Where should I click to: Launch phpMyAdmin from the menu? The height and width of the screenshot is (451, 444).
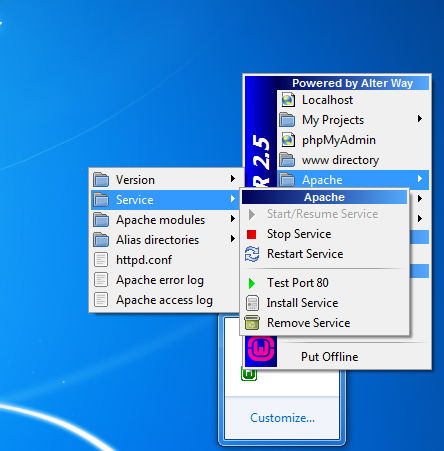coord(353,140)
